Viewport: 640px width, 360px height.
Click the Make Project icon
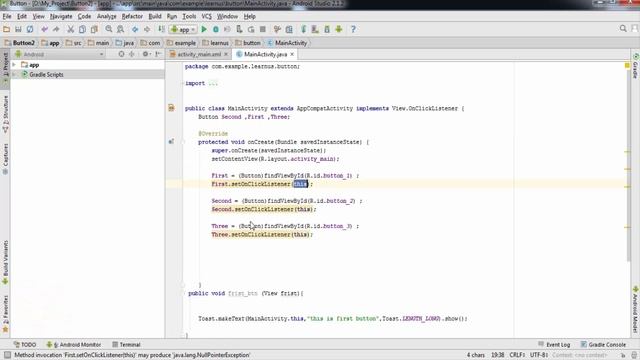162,29
